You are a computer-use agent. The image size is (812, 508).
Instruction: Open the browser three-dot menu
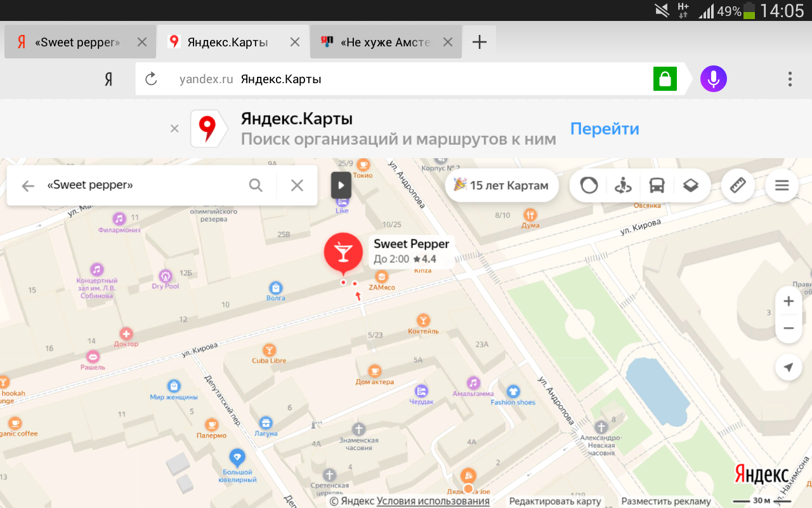point(790,79)
